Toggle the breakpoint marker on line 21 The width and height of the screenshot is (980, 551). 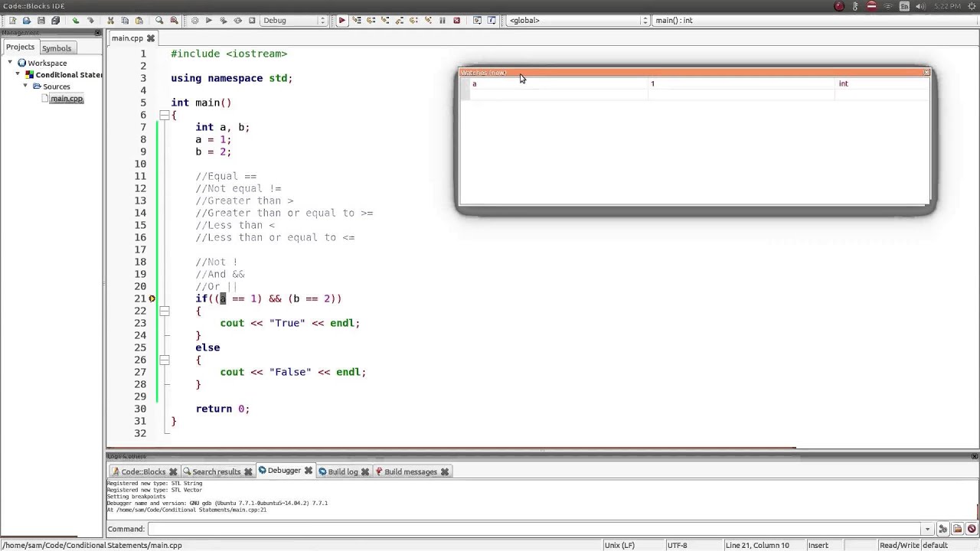coord(152,298)
